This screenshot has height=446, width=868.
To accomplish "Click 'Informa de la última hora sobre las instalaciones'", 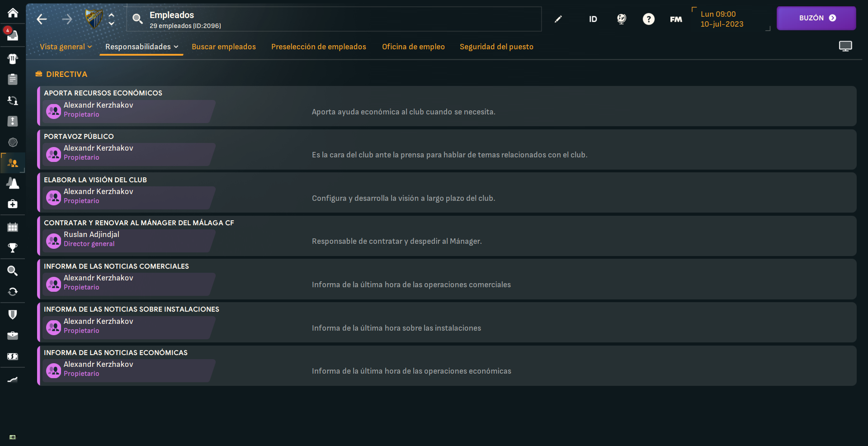I will (396, 328).
